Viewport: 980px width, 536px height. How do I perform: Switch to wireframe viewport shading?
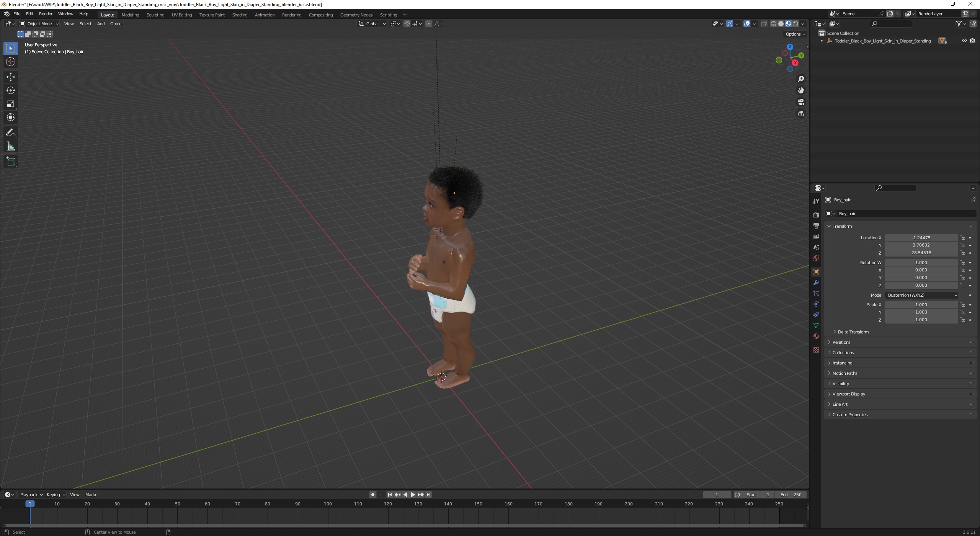773,24
